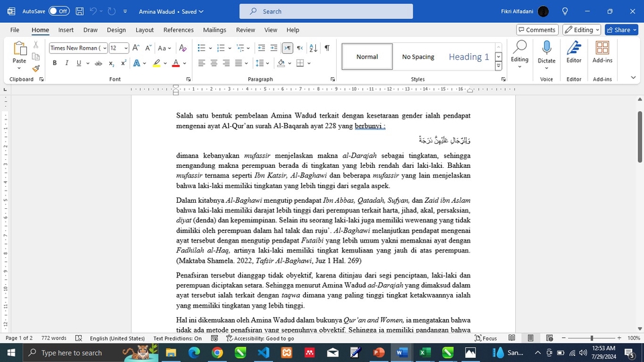Click the vertical scrollbar thumb
This screenshot has height=362, width=644.
[x=639, y=136]
